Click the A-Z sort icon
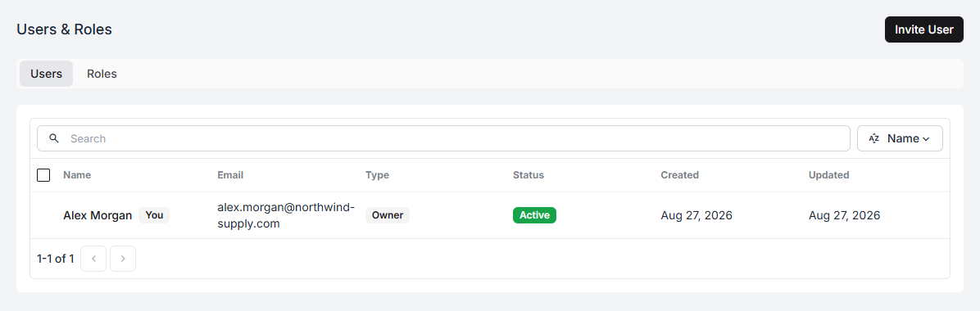Screen dimensions: 980x311 pyautogui.click(x=873, y=138)
